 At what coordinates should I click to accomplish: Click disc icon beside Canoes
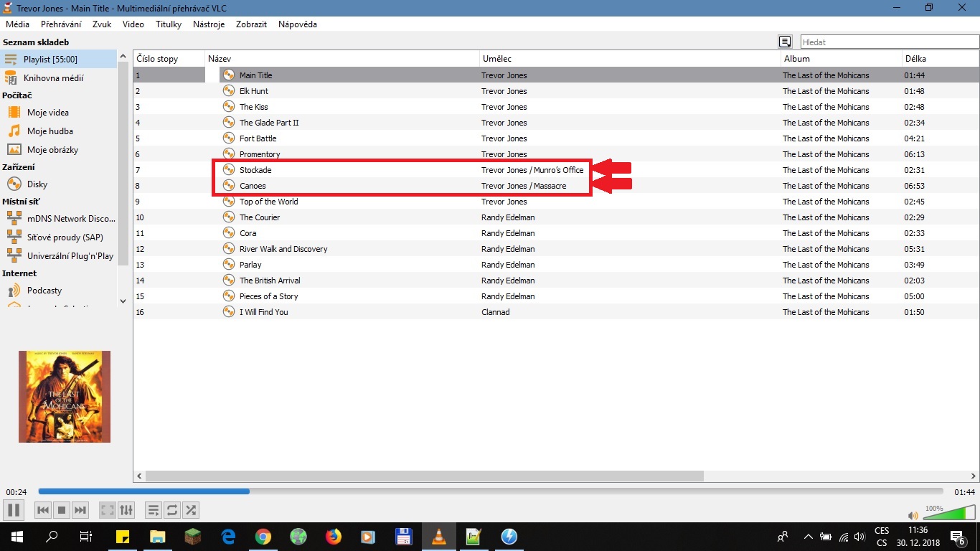(229, 186)
